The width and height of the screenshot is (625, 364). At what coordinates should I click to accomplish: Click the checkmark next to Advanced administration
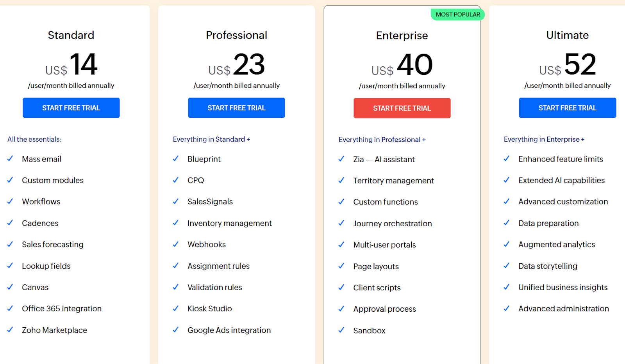[507, 309]
